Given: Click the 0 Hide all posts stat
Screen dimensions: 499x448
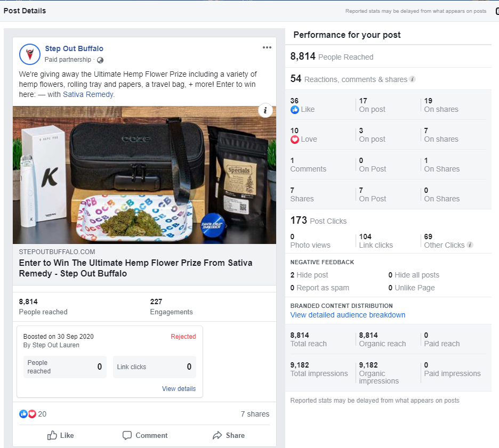Looking at the screenshot, I should coord(414,275).
